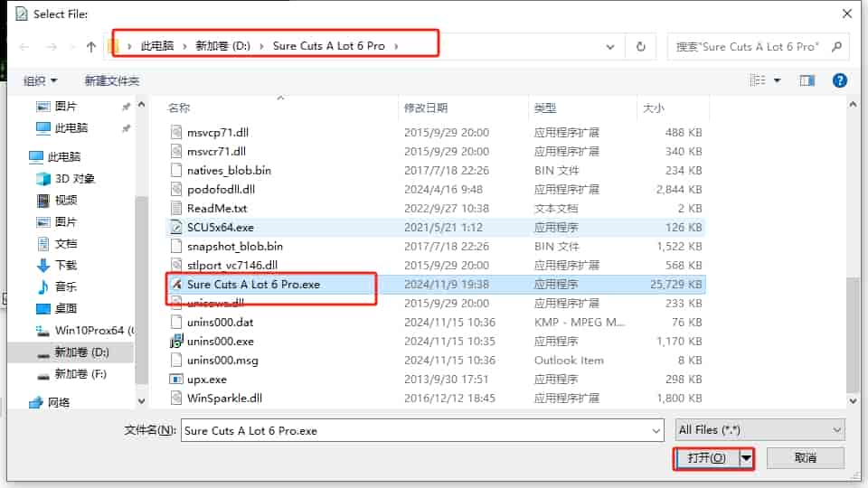Open the 组织 menu
Image resolution: width=868 pixels, height=488 pixels.
click(40, 80)
